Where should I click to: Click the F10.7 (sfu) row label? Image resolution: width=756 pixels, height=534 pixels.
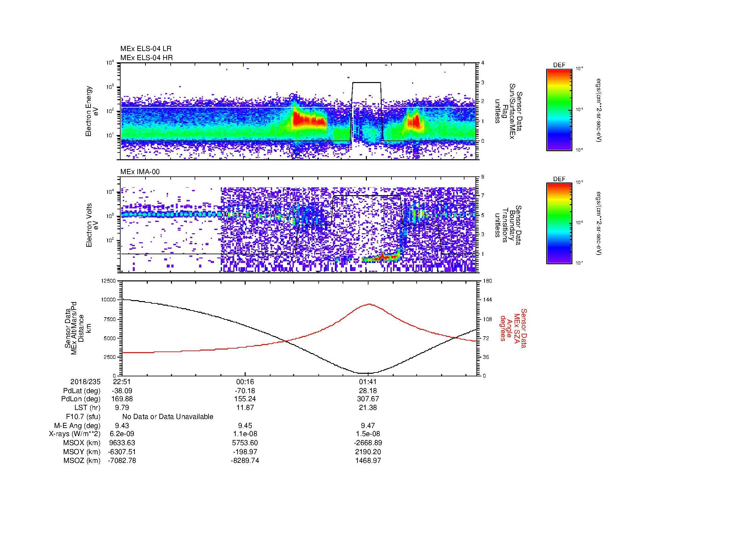click(83, 416)
